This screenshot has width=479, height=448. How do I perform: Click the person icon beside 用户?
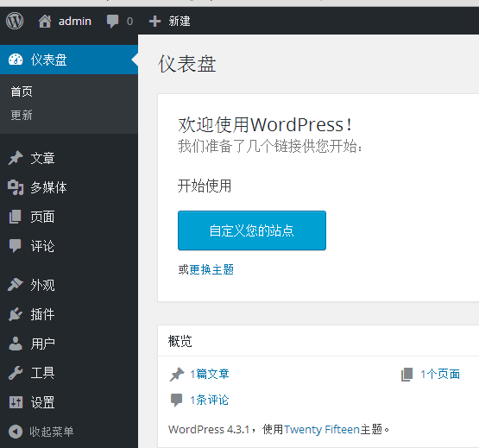(16, 344)
